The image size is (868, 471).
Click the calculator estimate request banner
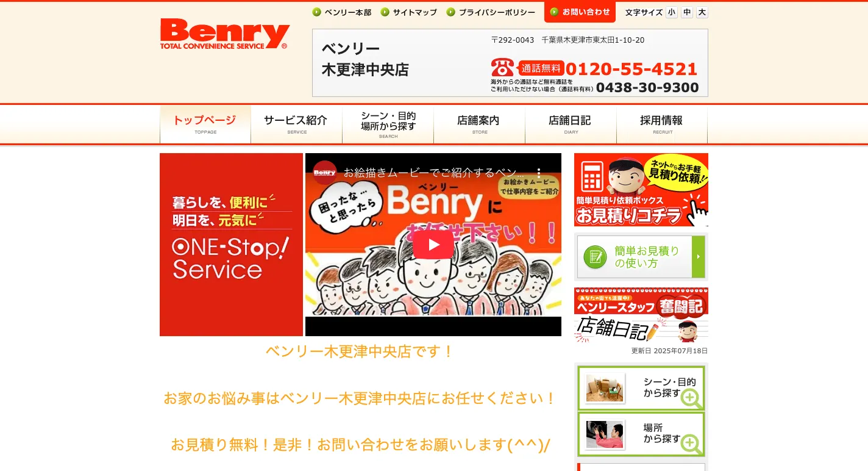point(641,190)
